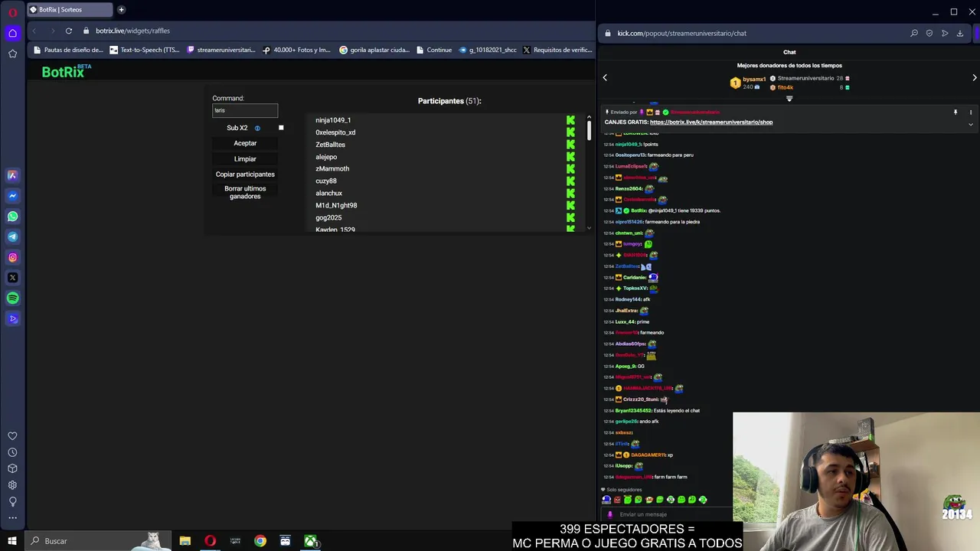
Task: Open settings gear in Opera sidebar
Action: tap(12, 485)
